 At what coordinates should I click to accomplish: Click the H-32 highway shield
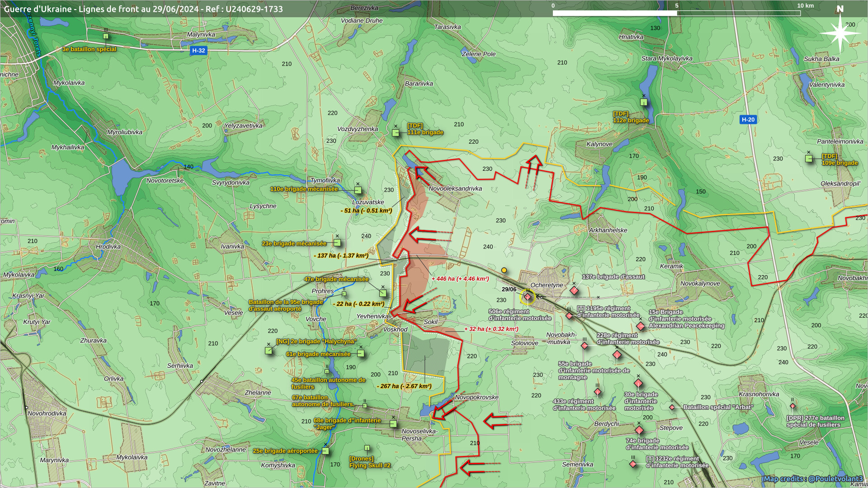(198, 51)
